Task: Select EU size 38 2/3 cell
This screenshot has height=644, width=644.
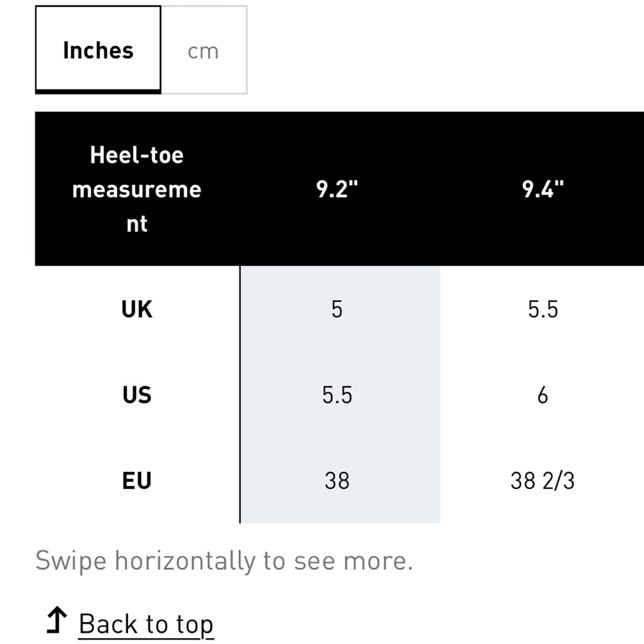Action: pyautogui.click(x=543, y=480)
